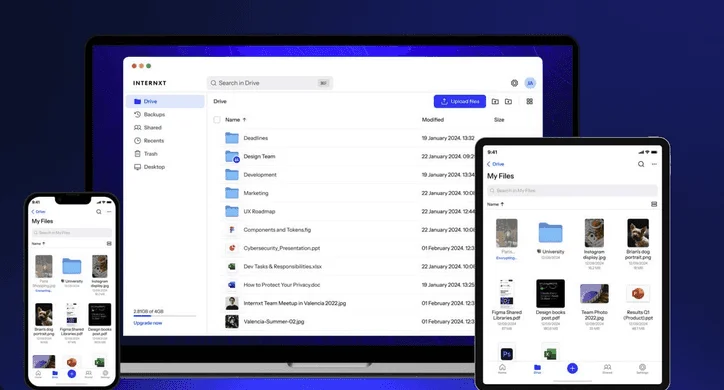
Task: Open the user avatar in laptop window
Action: pos(530,83)
